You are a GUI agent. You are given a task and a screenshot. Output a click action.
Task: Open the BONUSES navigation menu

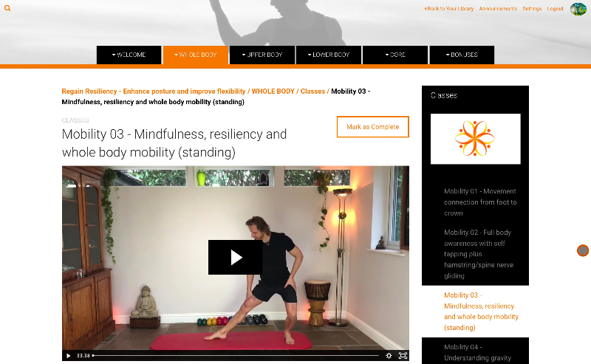pos(462,55)
